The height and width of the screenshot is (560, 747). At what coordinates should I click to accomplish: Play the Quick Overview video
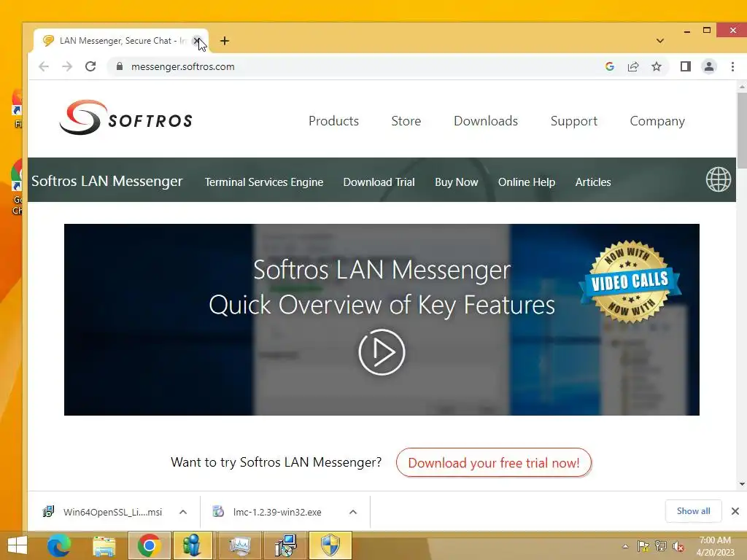pos(382,352)
